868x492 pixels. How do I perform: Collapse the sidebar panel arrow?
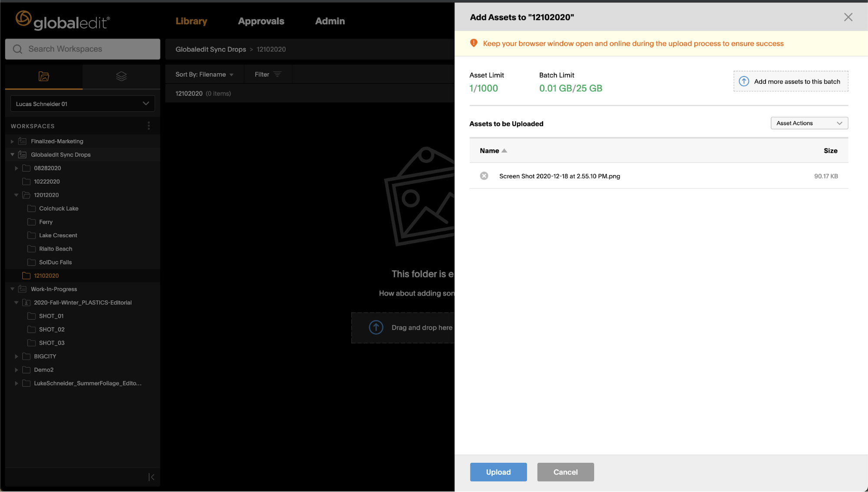point(151,477)
